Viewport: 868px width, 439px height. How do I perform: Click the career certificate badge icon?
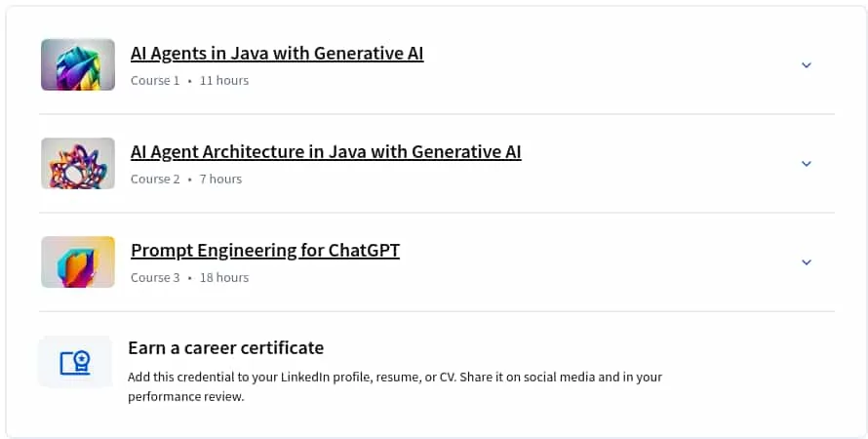pyautogui.click(x=75, y=363)
